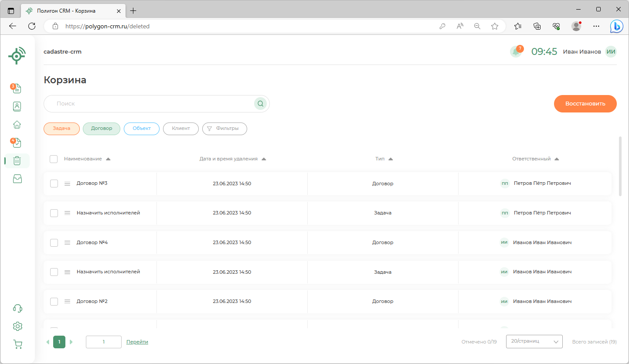Click the Всего записей (19) label
This screenshot has height=364, width=629.
point(595,342)
